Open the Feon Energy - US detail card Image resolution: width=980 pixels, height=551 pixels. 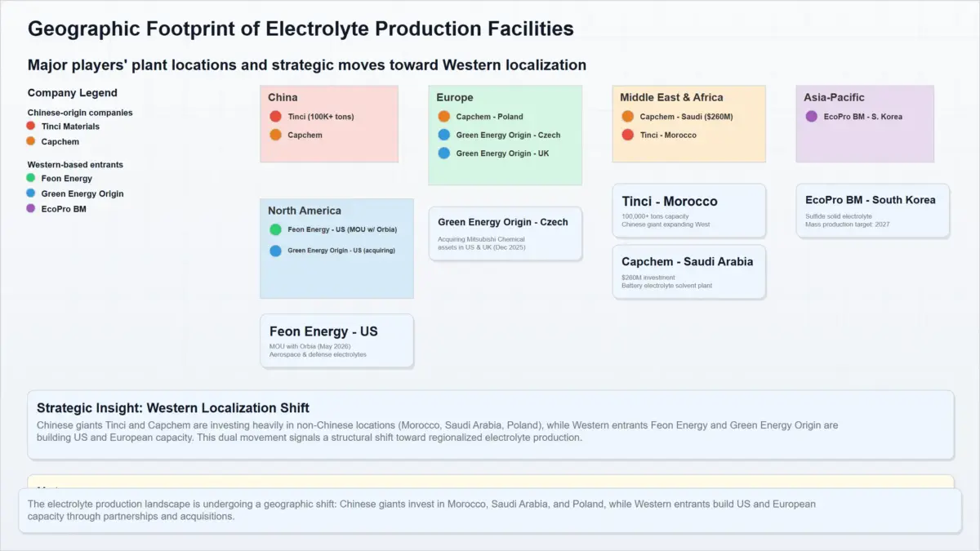[x=336, y=340]
